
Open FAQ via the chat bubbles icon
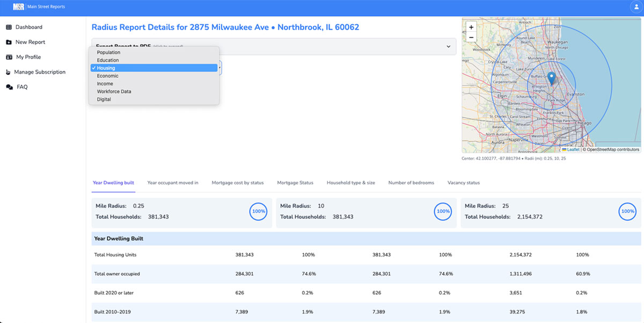(x=8, y=87)
